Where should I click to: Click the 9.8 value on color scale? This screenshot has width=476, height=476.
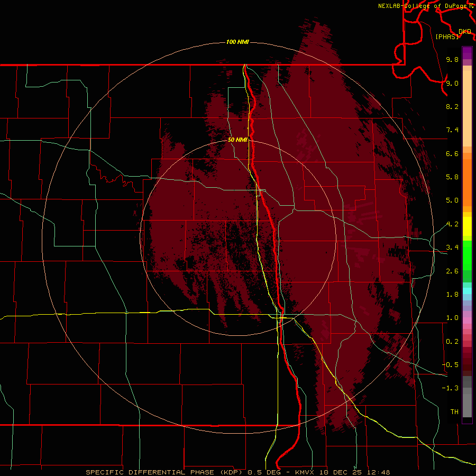[452, 59]
